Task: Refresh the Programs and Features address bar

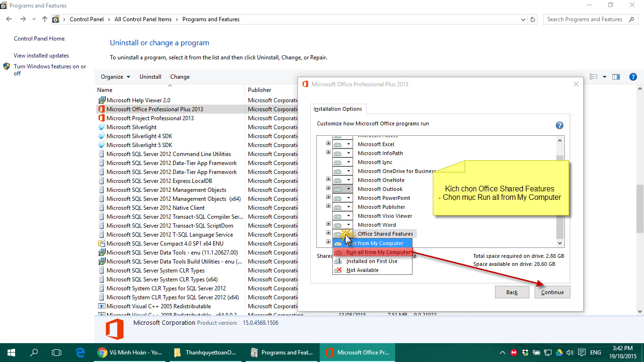Action: click(x=533, y=19)
